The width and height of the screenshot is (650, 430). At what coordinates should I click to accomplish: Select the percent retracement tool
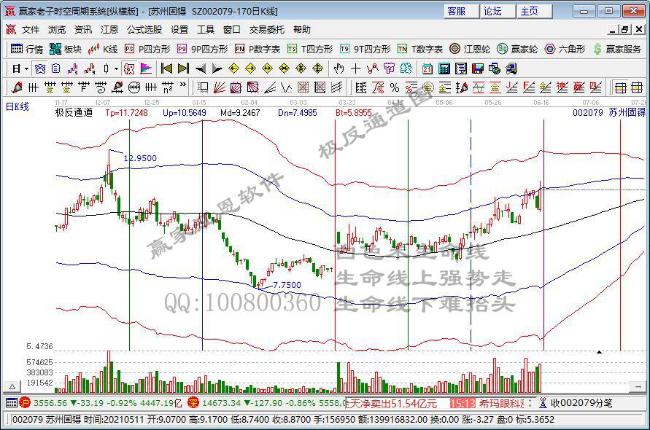394,87
